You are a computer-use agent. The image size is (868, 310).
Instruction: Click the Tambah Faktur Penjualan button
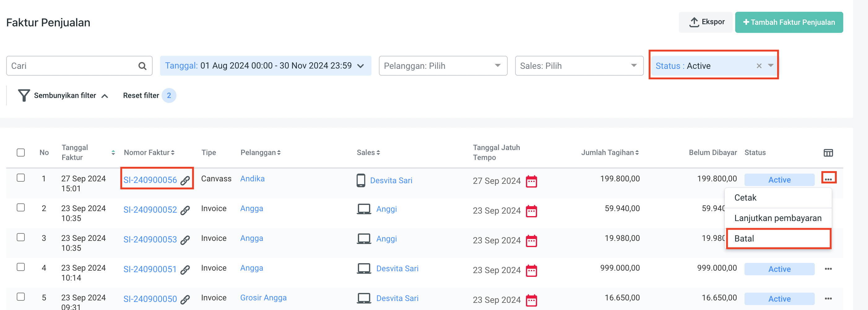pos(788,22)
